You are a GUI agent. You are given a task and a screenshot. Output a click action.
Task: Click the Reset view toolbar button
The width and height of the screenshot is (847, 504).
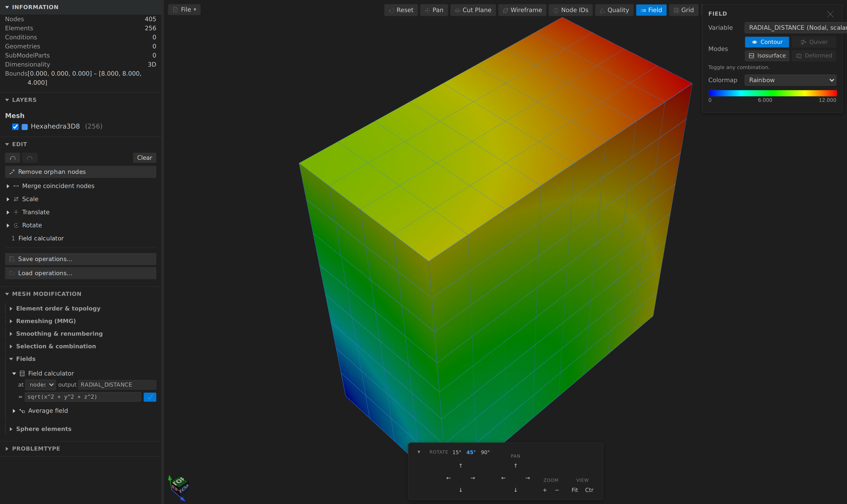[401, 10]
